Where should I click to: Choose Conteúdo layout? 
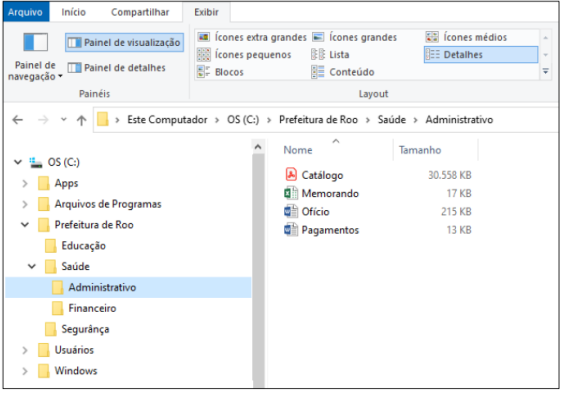(343, 72)
